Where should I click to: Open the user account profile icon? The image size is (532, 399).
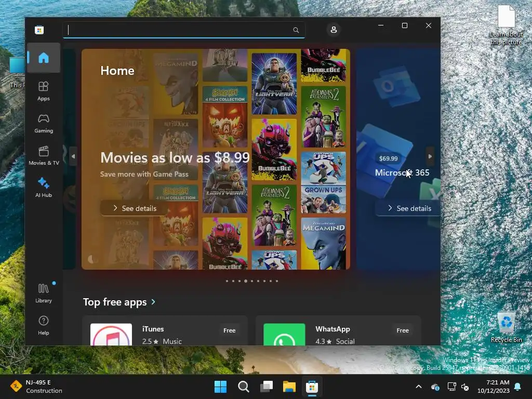click(334, 30)
